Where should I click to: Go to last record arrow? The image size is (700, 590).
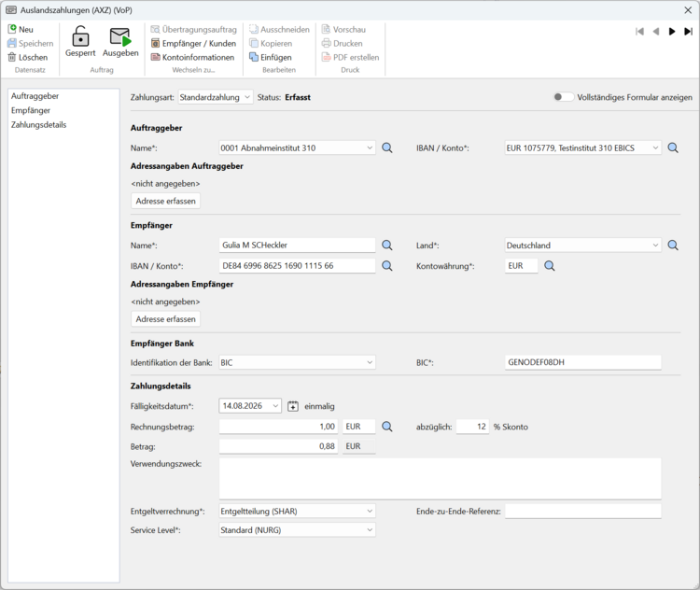(x=688, y=31)
